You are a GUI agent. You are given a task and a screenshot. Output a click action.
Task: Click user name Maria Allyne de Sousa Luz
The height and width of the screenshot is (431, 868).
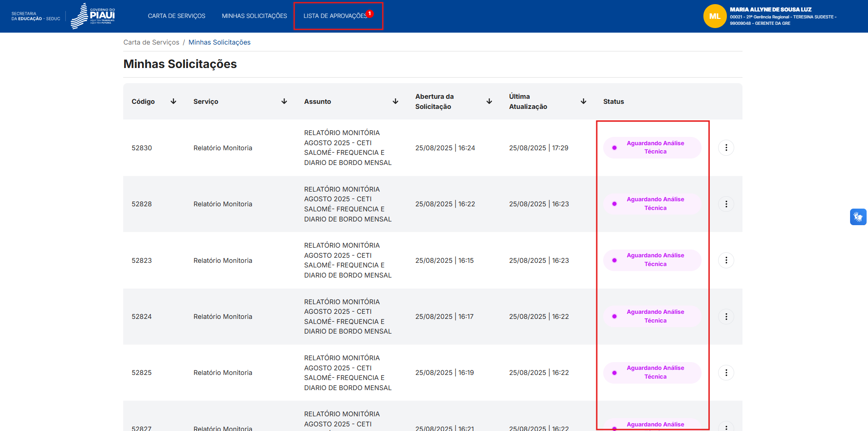click(x=771, y=9)
